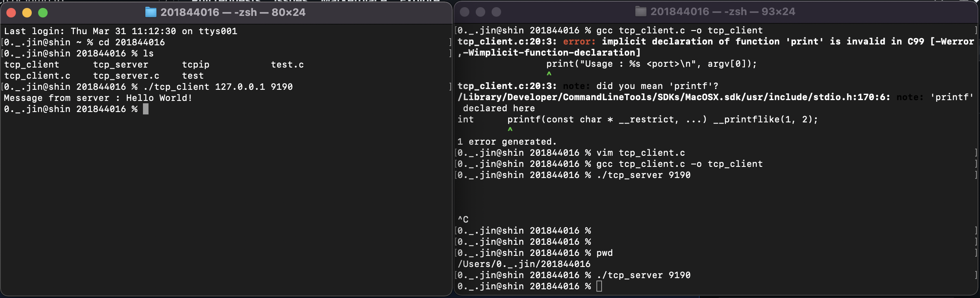Click the block cursor in left terminal prompt

[x=146, y=109]
